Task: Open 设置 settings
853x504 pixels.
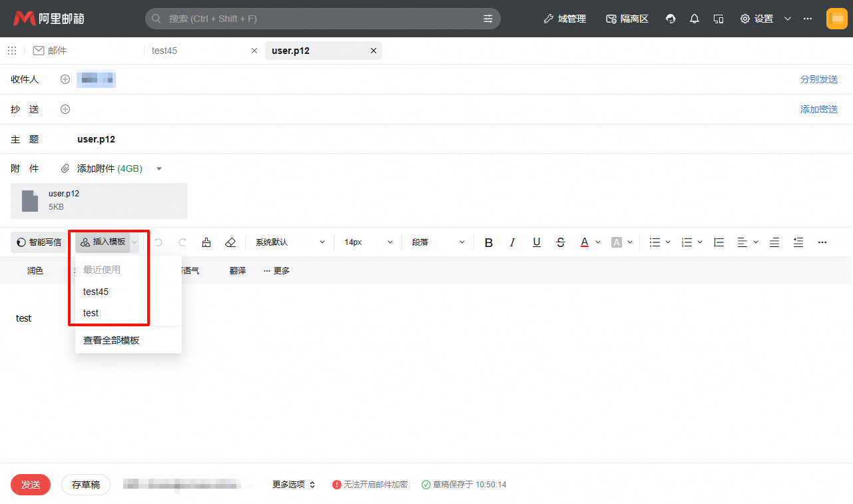Action: (757, 19)
